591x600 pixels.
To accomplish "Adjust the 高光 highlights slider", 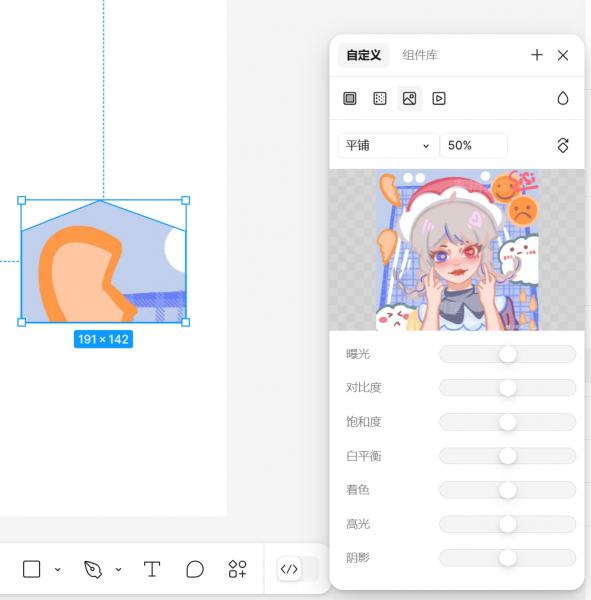I will pyautogui.click(x=508, y=524).
